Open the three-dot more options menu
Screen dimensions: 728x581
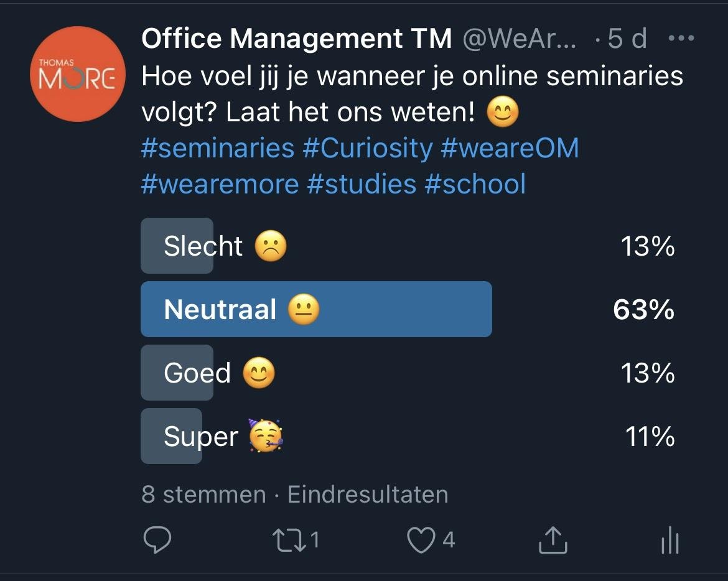[x=680, y=39]
